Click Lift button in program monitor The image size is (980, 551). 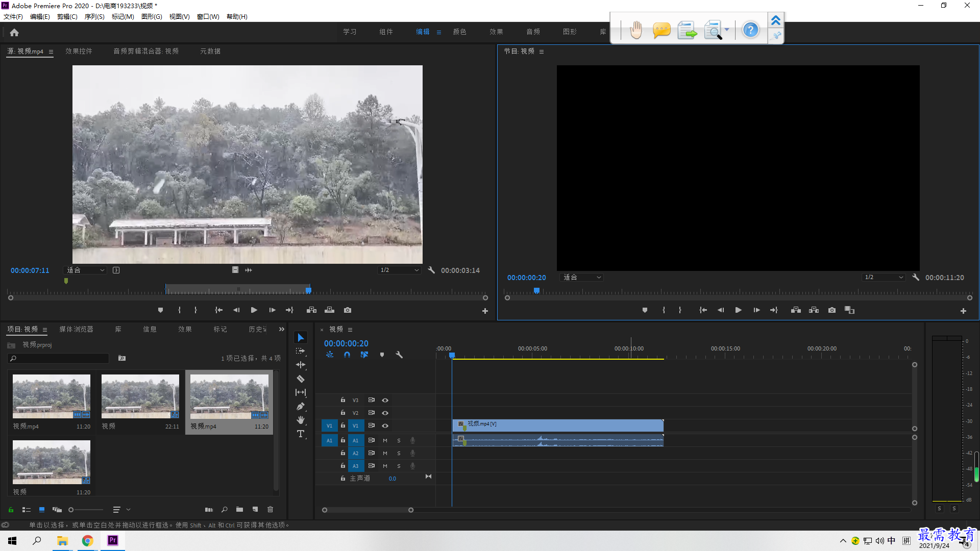tap(796, 310)
